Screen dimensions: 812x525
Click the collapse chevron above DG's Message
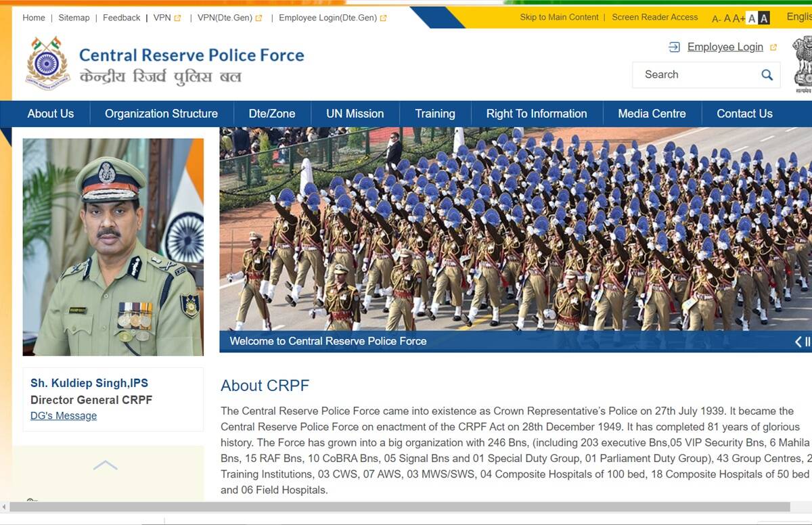(105, 465)
